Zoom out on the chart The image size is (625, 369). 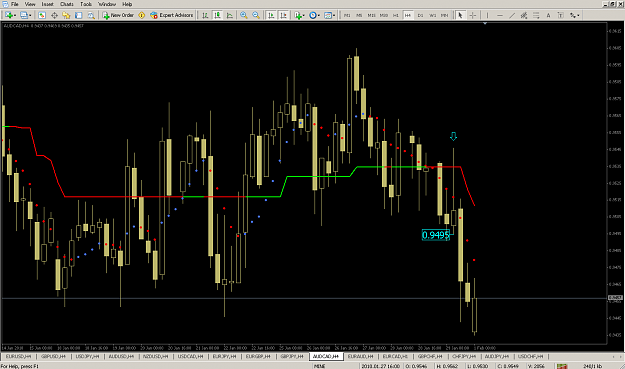pos(256,15)
